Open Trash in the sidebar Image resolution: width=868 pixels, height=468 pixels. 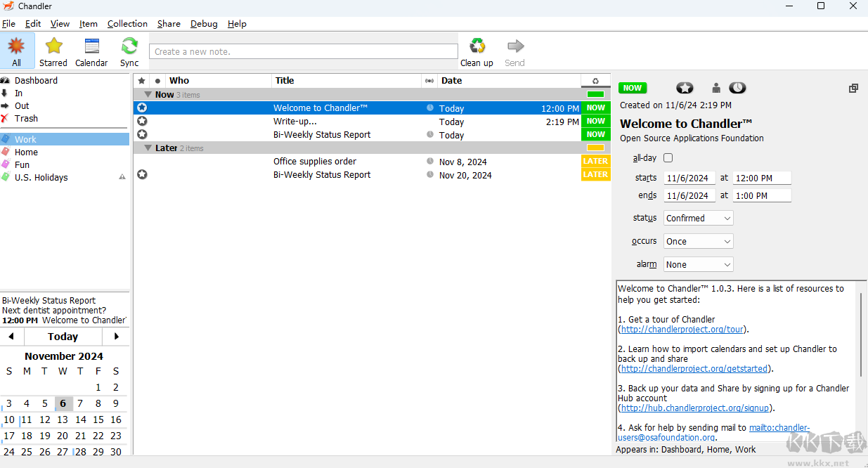click(x=26, y=119)
